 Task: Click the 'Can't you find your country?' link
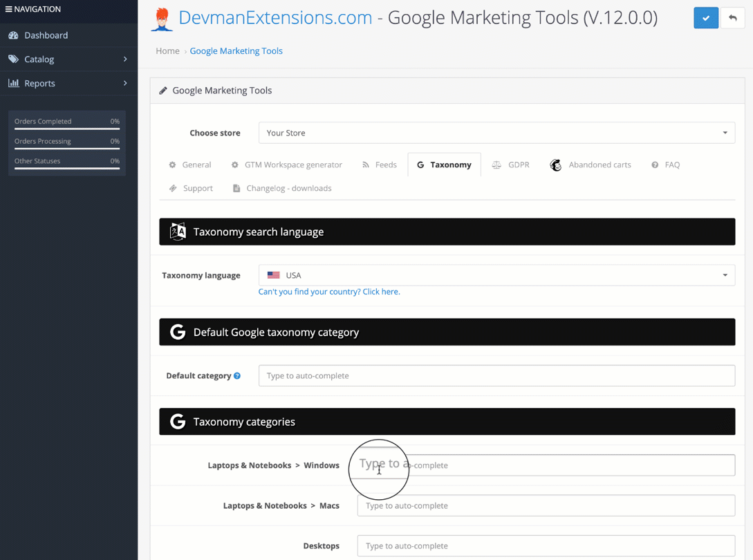click(x=329, y=292)
